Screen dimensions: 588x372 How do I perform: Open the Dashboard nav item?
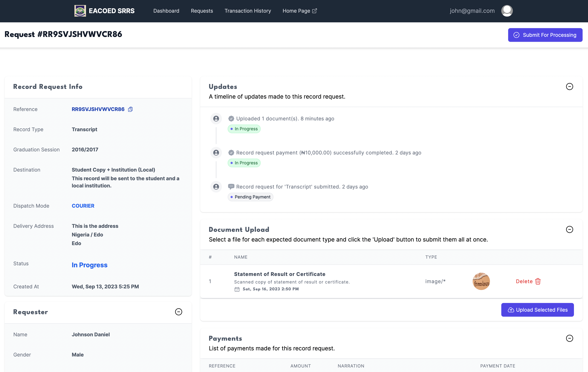click(166, 11)
